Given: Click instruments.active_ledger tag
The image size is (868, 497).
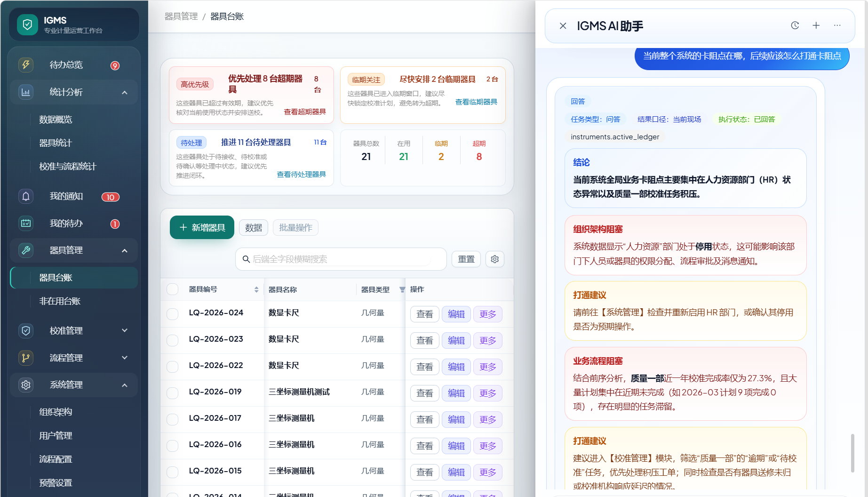Looking at the screenshot, I should click(x=615, y=137).
